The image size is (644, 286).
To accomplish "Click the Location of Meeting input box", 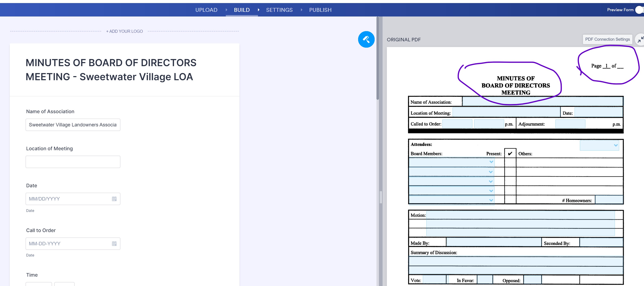I will click(x=73, y=162).
